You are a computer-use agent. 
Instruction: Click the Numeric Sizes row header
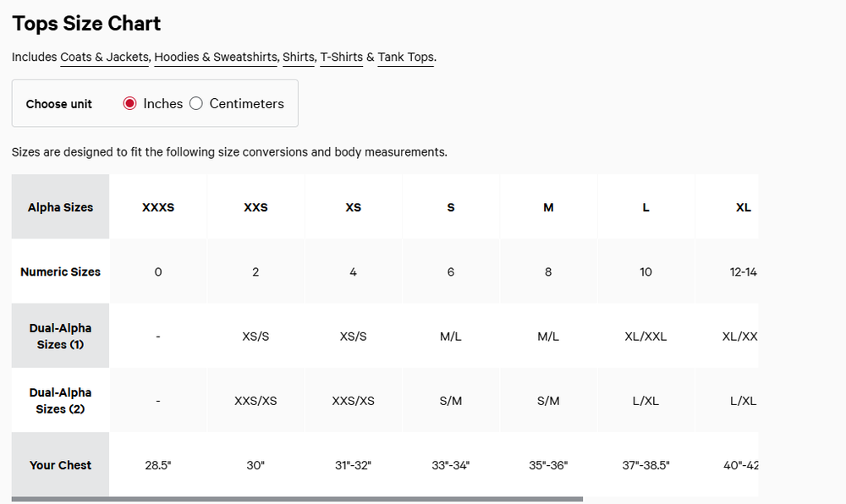click(60, 271)
